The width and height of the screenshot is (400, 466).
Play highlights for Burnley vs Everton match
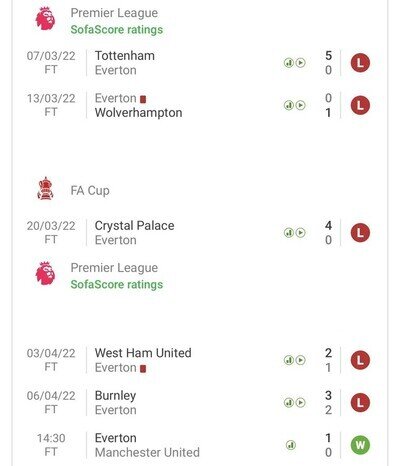300,403
